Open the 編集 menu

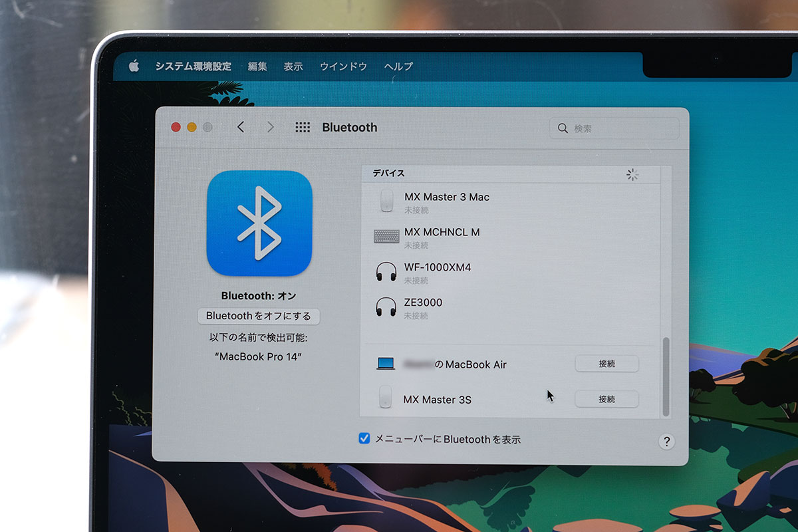click(257, 66)
